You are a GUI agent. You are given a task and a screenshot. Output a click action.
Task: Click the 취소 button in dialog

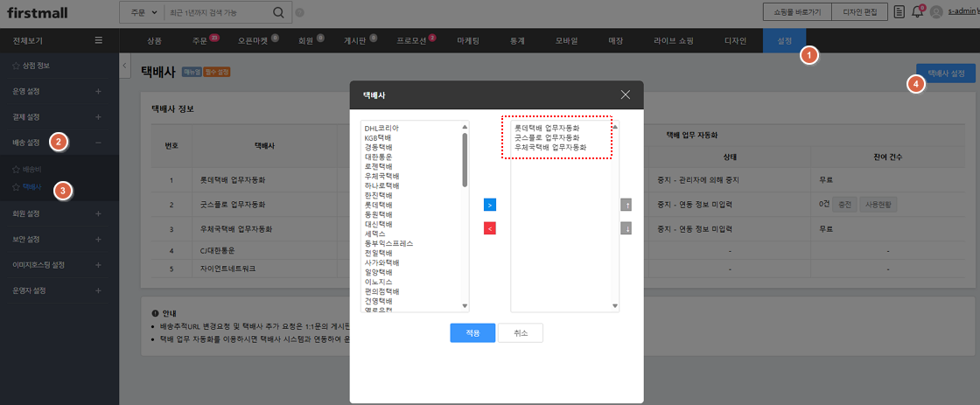point(520,333)
